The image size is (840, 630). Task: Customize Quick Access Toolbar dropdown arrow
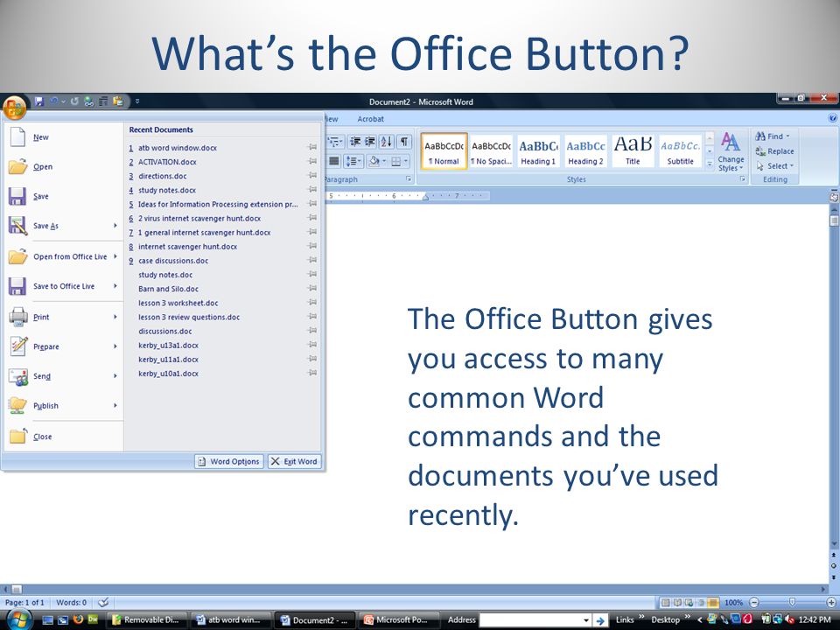point(137,101)
